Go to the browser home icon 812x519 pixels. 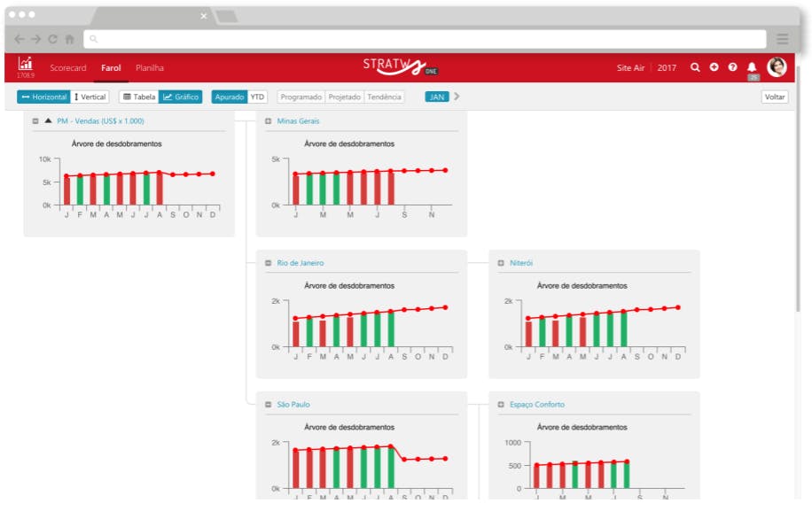pos(69,39)
